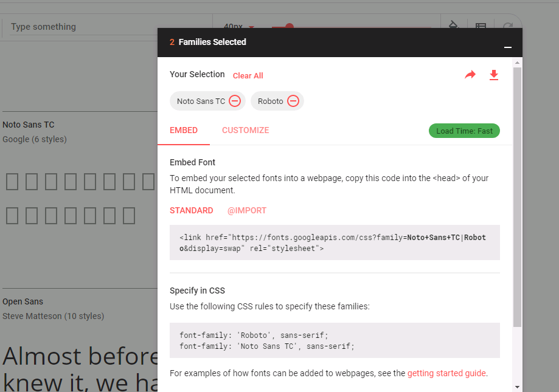The image size is (559, 392).
Task: Click the Your Selection label
Action: point(197,74)
